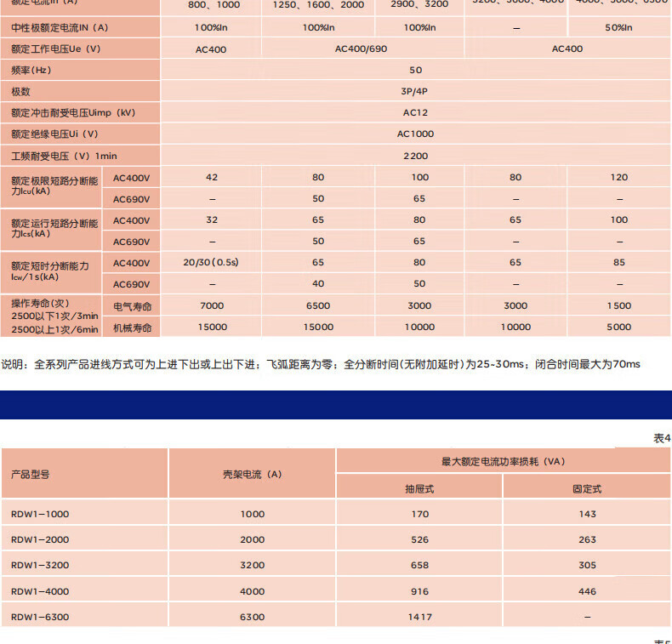672x644 pixels.
Task: Select the 1417 power loss value
Action: (x=419, y=617)
